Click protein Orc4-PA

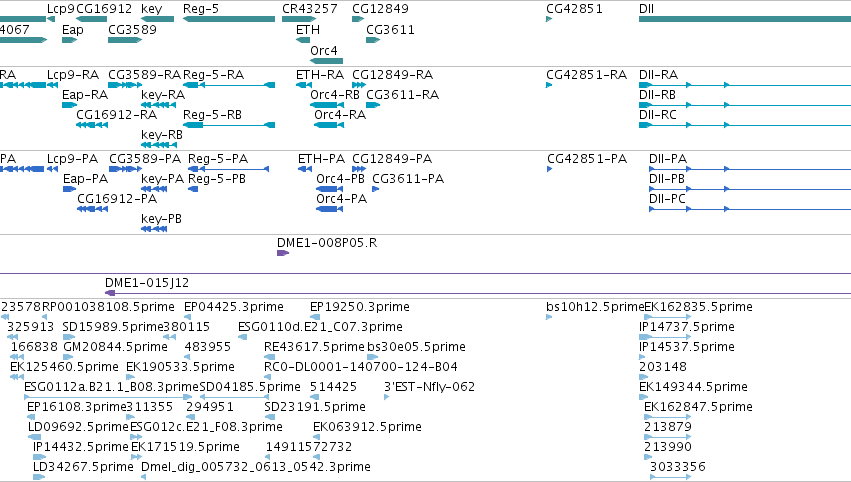[x=341, y=199]
